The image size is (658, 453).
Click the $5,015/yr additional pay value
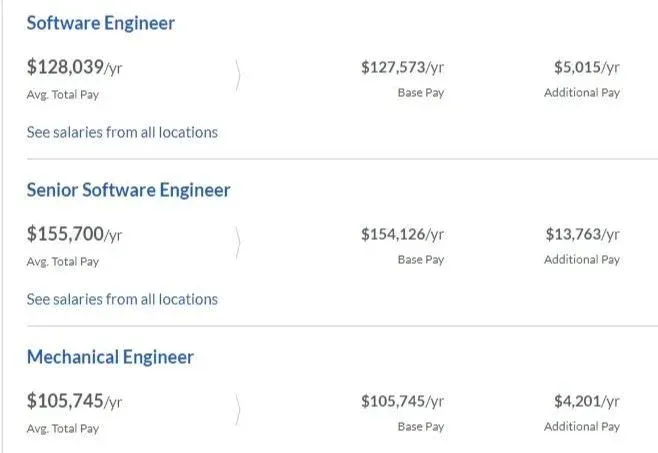tap(586, 68)
